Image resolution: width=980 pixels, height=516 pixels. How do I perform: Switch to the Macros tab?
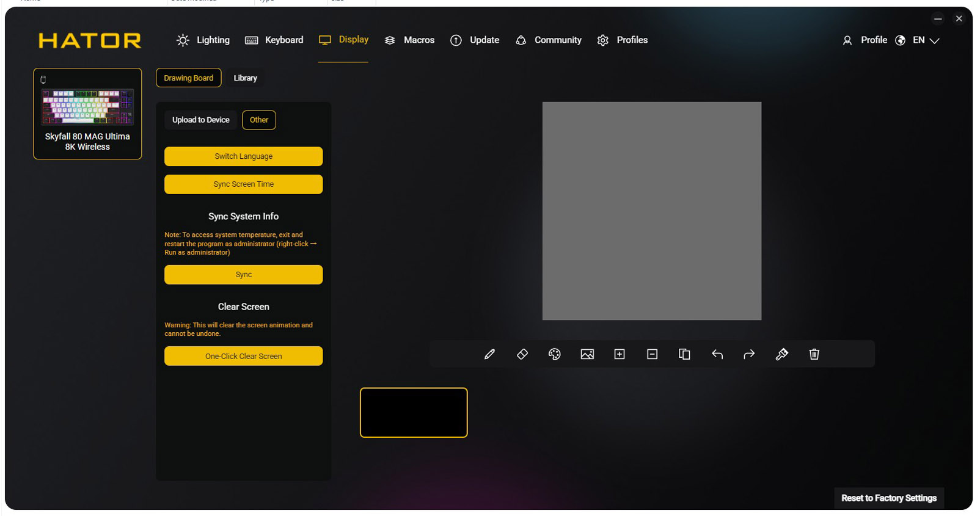410,40
